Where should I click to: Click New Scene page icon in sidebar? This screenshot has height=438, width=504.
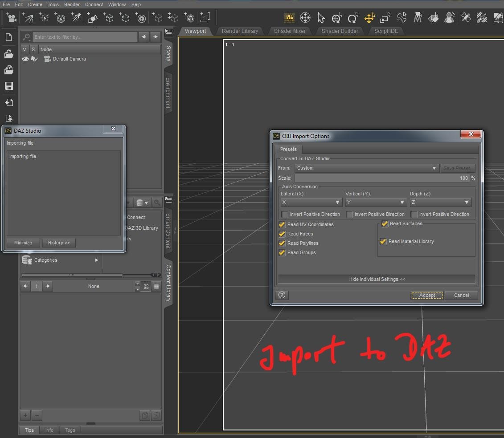[8, 37]
